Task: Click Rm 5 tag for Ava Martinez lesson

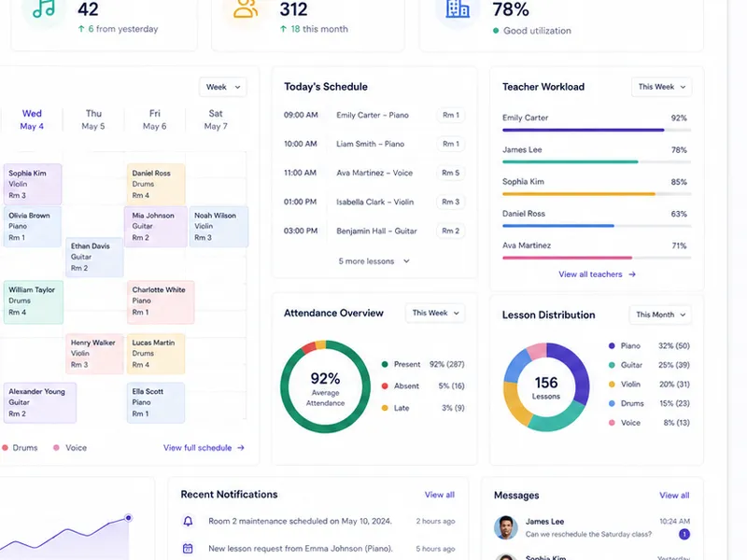Action: pyautogui.click(x=451, y=173)
